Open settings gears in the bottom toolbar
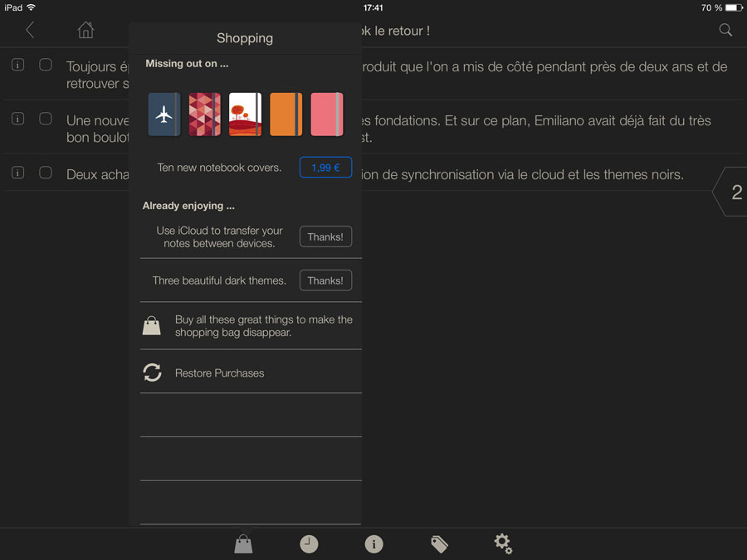The width and height of the screenshot is (747, 560). 503,543
